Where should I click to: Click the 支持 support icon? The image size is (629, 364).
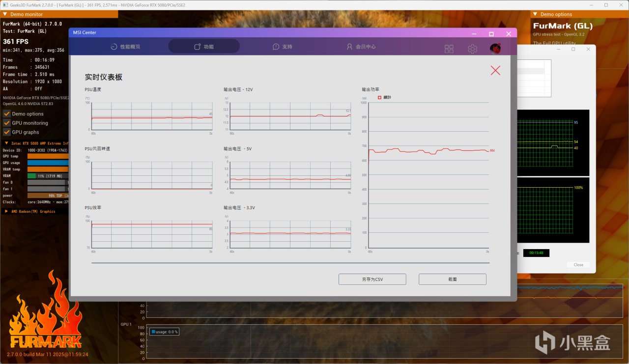tap(276, 47)
